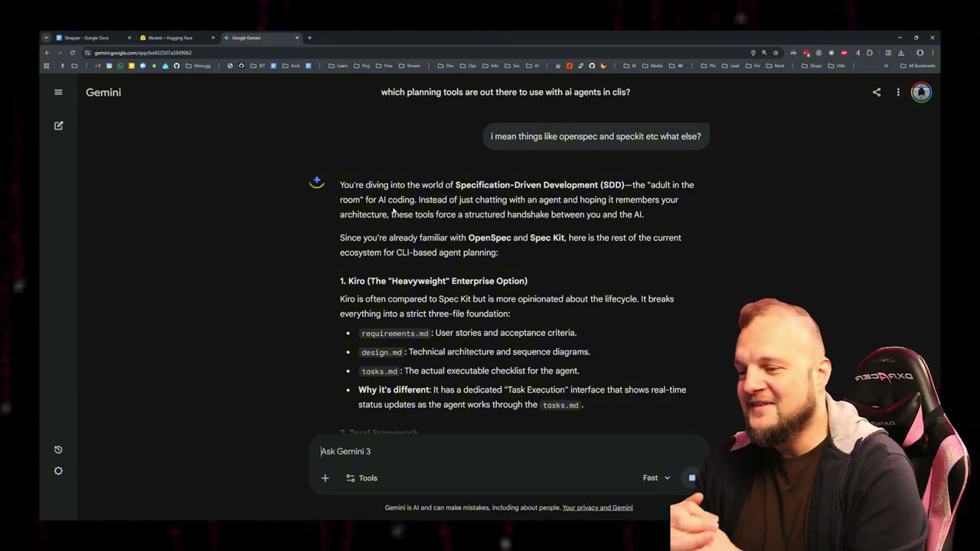
Task: Stop the response with the stop button
Action: tap(691, 478)
